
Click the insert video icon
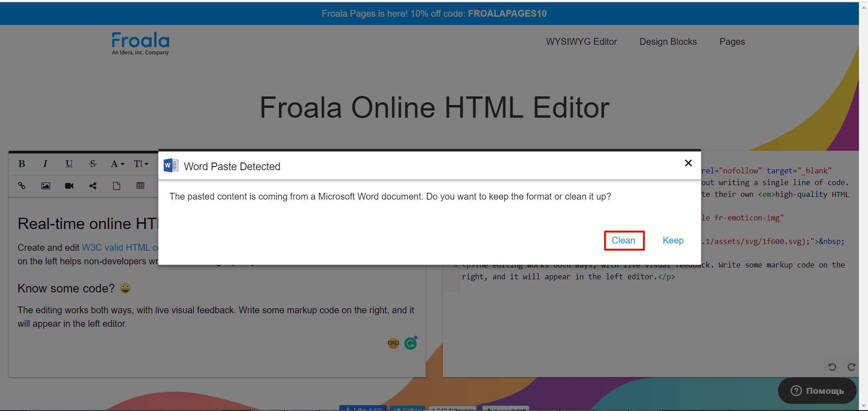pyautogui.click(x=69, y=186)
